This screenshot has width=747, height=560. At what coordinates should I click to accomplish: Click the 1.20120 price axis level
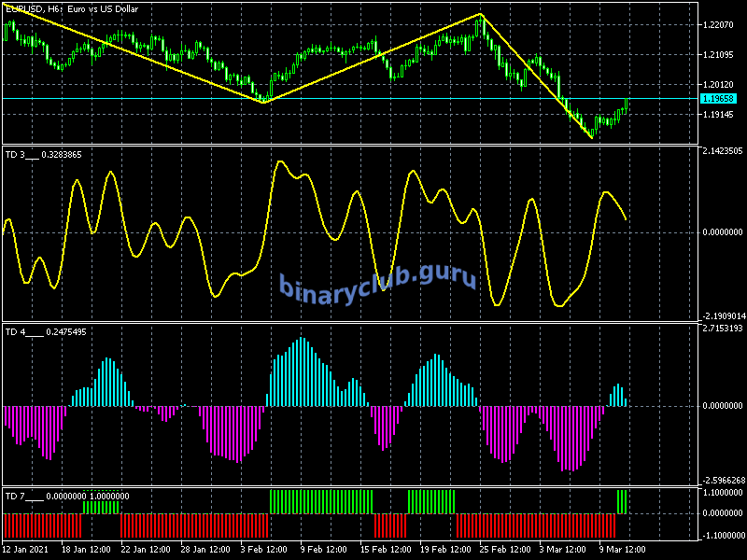(721, 85)
